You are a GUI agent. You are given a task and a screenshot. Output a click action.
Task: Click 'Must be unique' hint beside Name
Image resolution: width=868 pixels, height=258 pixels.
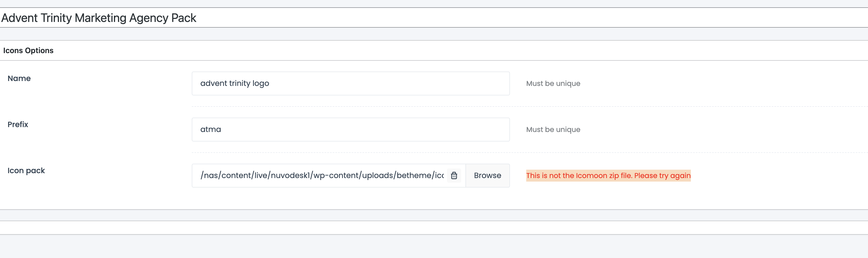(x=553, y=83)
